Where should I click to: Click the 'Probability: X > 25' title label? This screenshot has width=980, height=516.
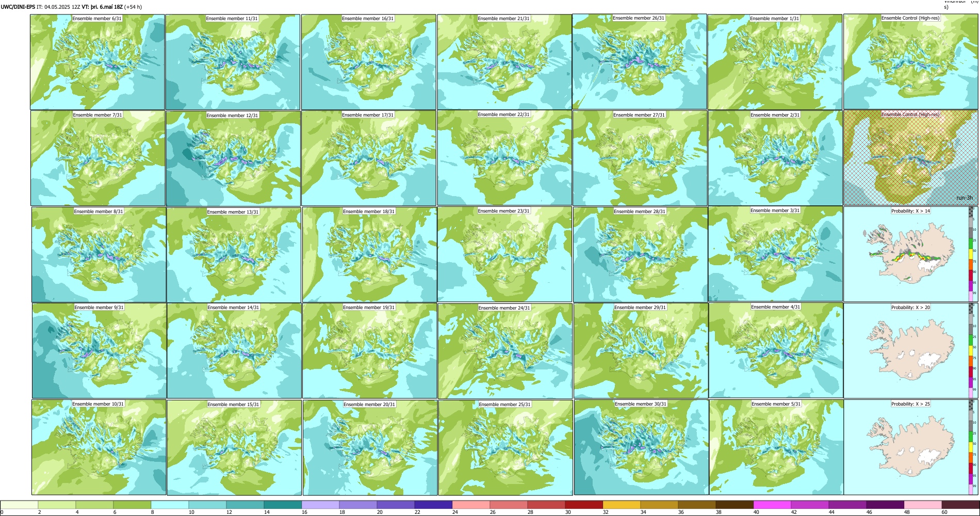pos(910,404)
